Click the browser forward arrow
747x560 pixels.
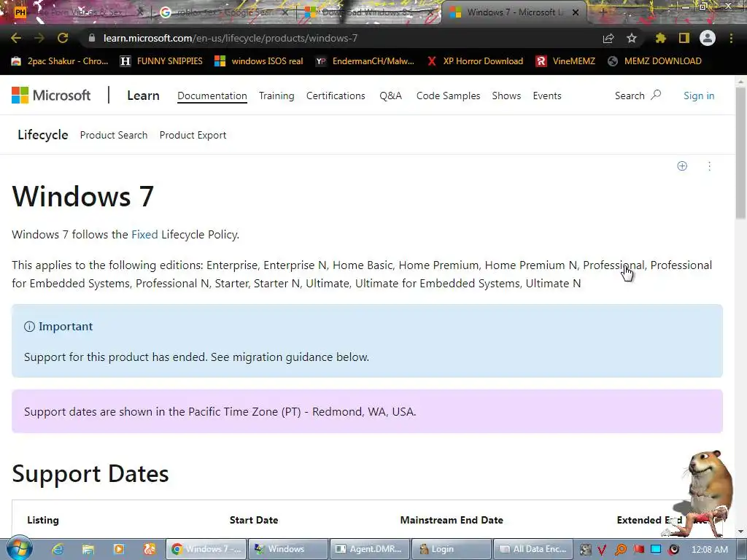coord(39,38)
